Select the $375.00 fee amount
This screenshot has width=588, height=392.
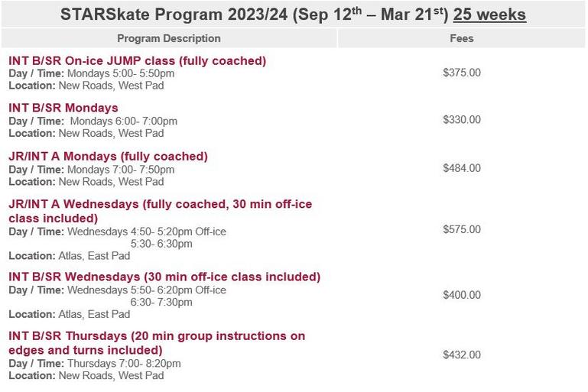462,73
